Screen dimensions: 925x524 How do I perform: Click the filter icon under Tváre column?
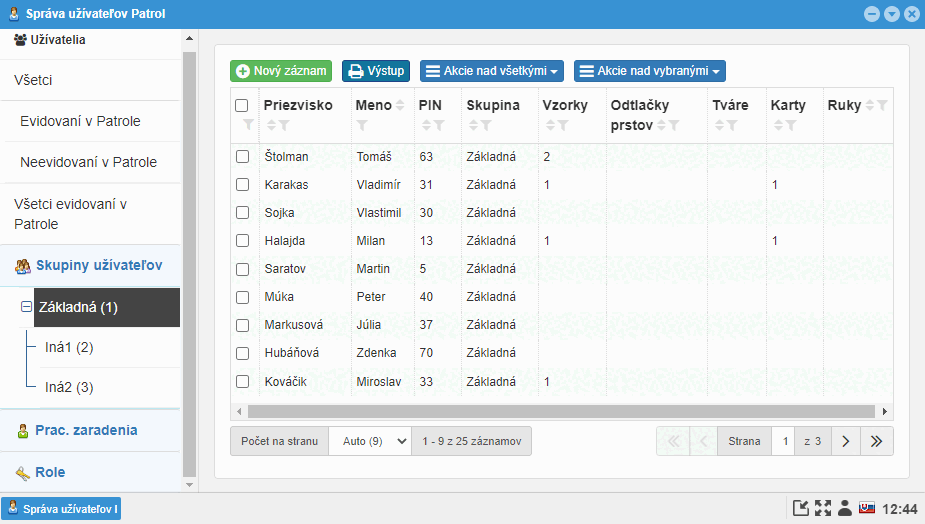coord(732,125)
